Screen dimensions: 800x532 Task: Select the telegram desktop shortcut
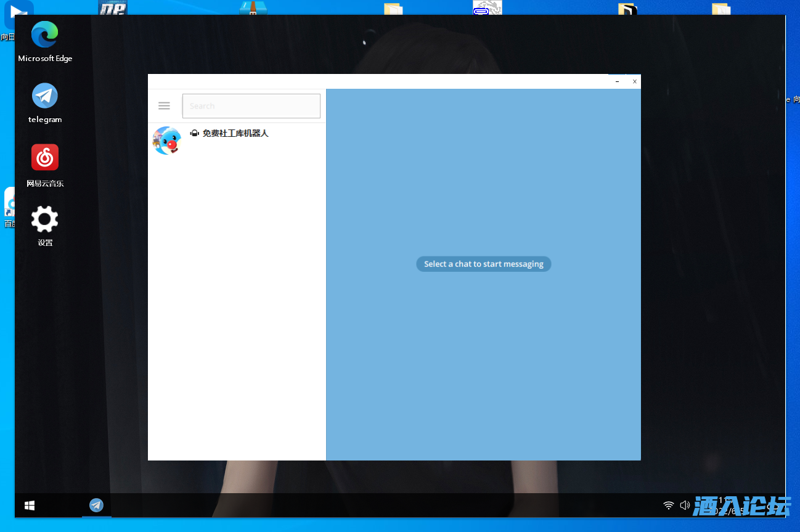(45, 102)
